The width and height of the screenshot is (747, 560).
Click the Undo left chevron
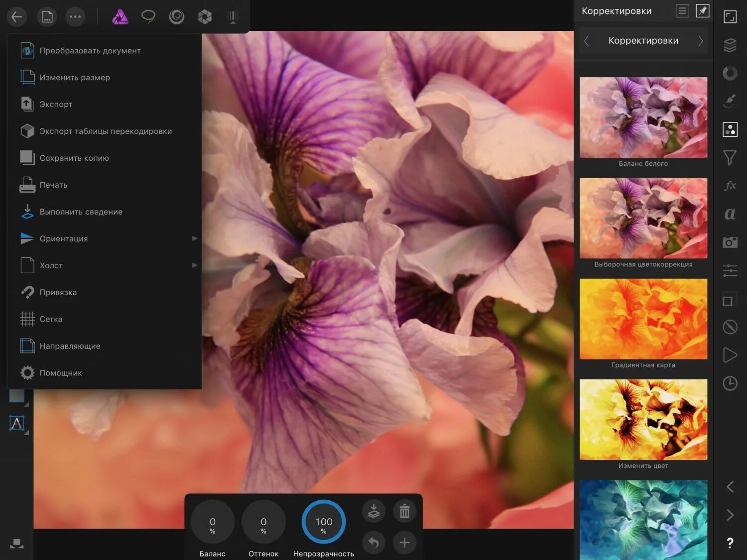730,487
